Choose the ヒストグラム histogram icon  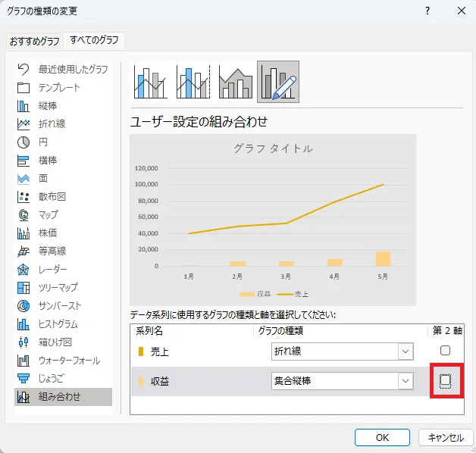(x=23, y=324)
